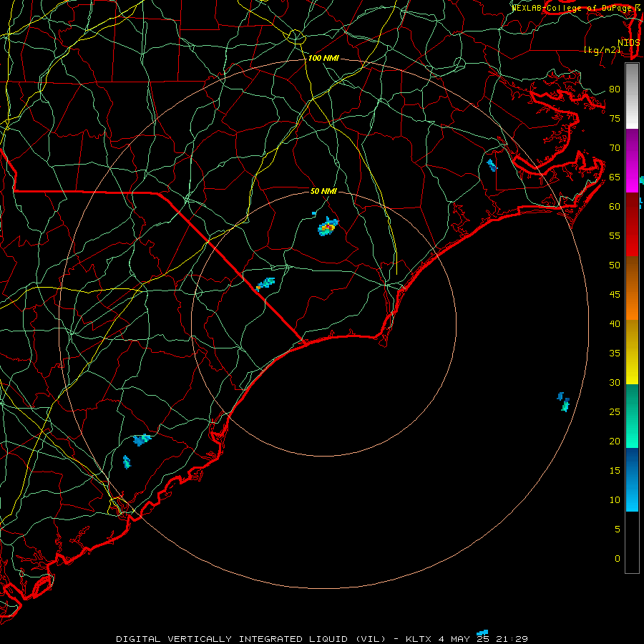Image resolution: width=644 pixels, height=644 pixels.
Task: Click the 55 value on the color scale
Action: pos(615,235)
